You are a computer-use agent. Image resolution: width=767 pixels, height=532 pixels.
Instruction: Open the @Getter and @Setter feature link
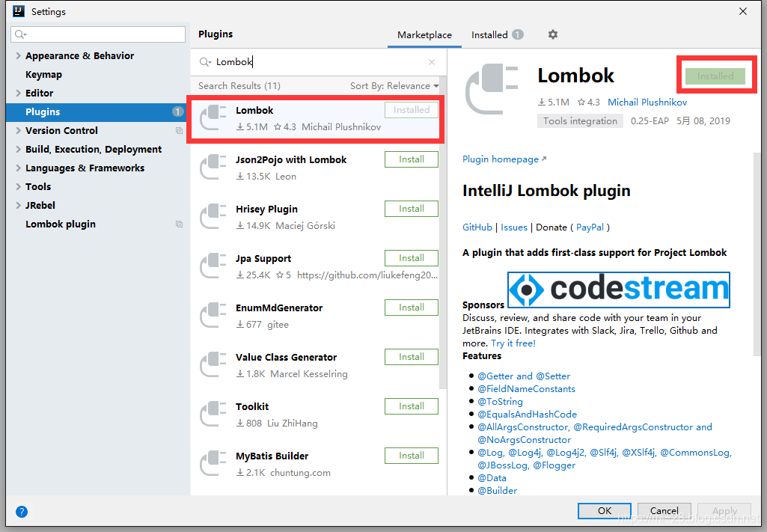[x=524, y=376]
